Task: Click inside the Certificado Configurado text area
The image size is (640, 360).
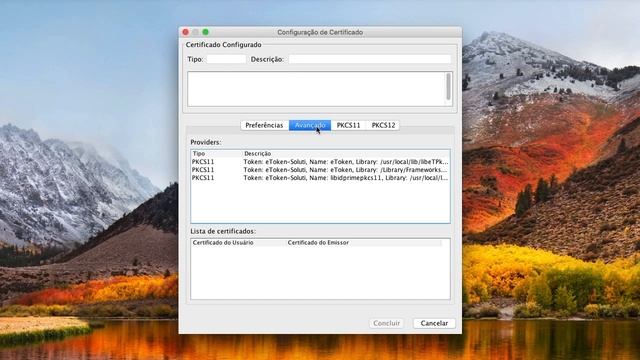Action: [317, 89]
